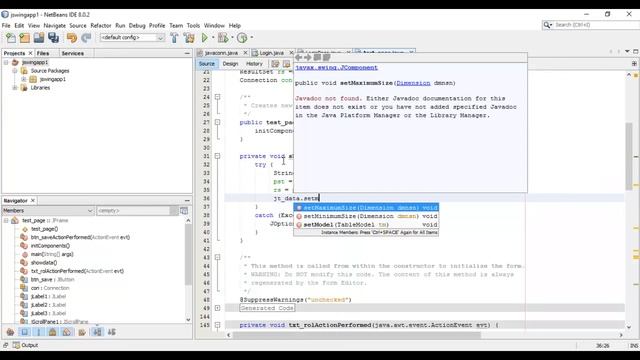
Task: Collapse the jswingapp1 project node
Action: click(x=6, y=62)
